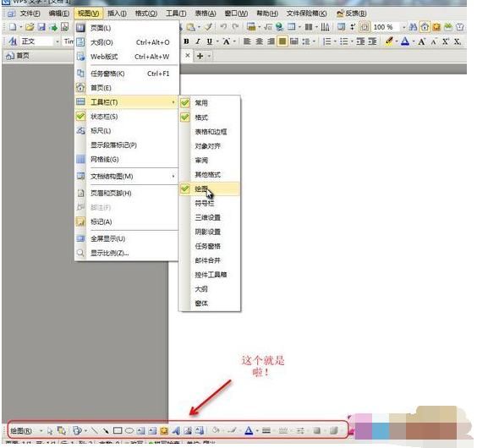Select the rectangle shape tool in drawing toolbar

118,430
